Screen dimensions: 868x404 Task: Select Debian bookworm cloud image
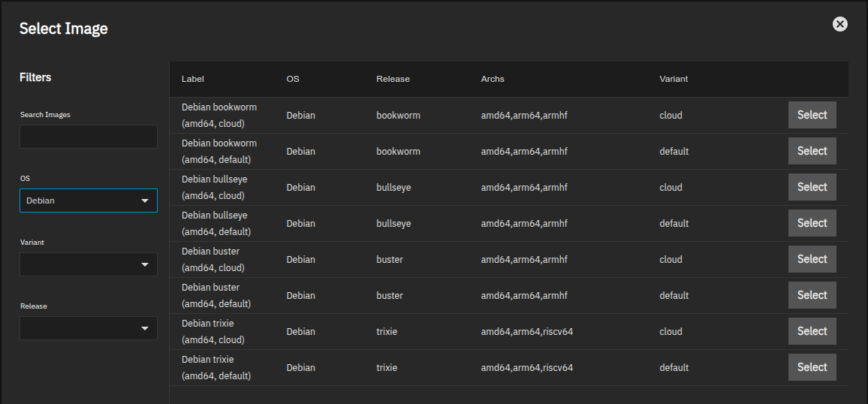tap(812, 115)
